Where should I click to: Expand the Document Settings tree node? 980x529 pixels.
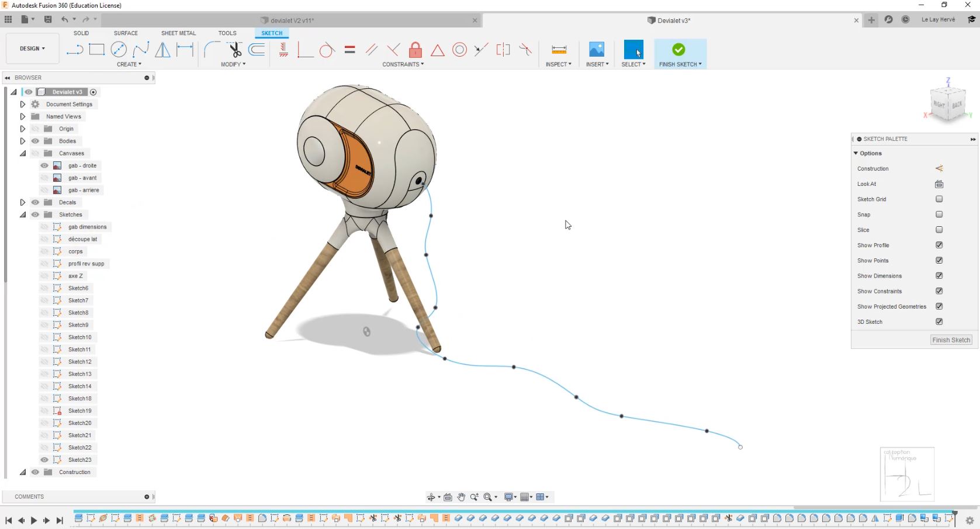coord(23,104)
